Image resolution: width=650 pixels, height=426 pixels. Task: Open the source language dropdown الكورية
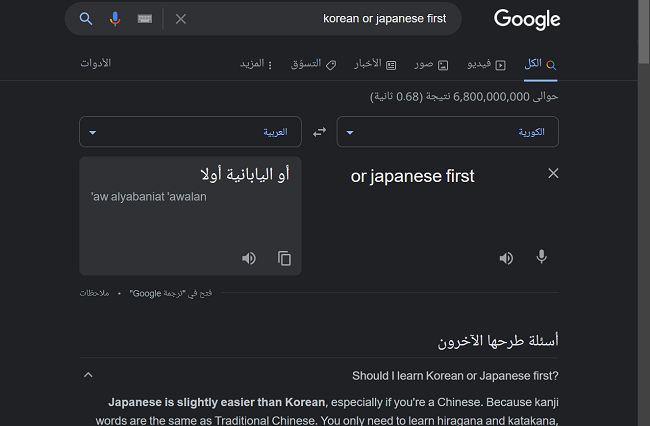pyautogui.click(x=447, y=132)
